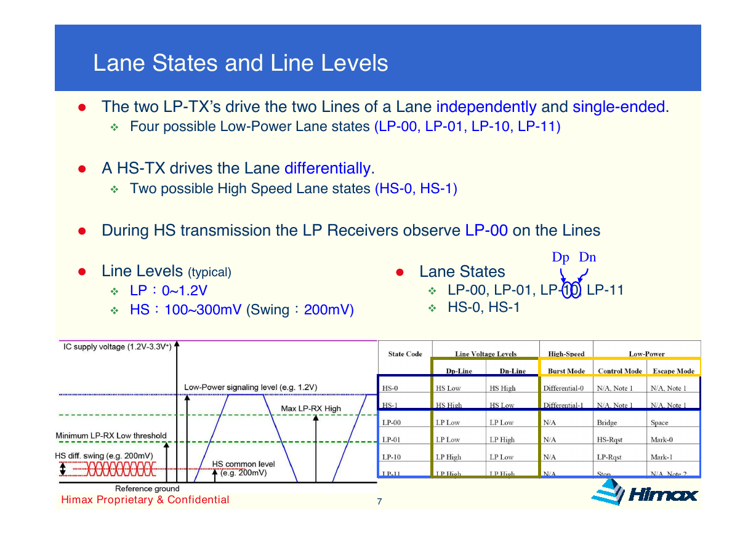Click "LP High" in the LP-10 row
The width and height of the screenshot is (756, 534).
click(x=449, y=457)
